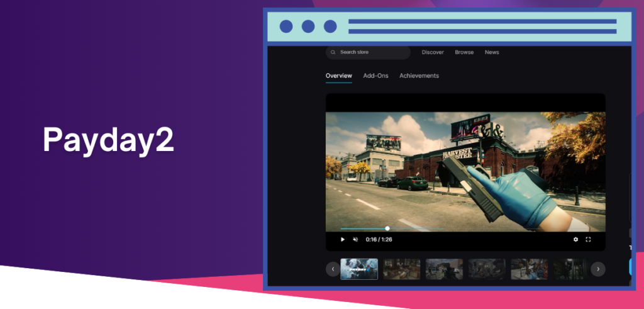Go to the Browse section
The image size is (644, 309).
[x=464, y=52]
